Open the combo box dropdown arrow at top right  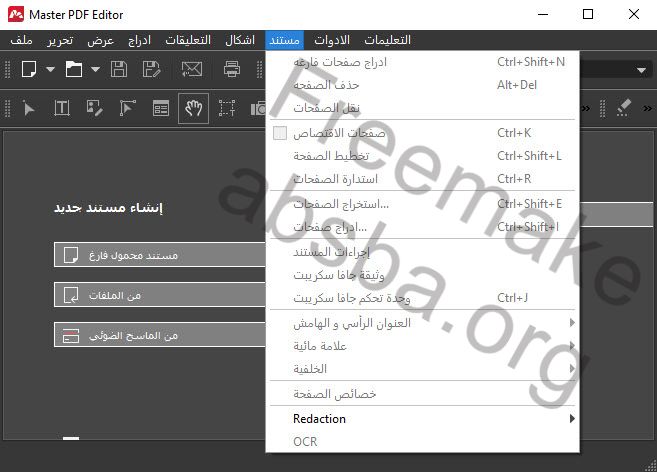(641, 70)
